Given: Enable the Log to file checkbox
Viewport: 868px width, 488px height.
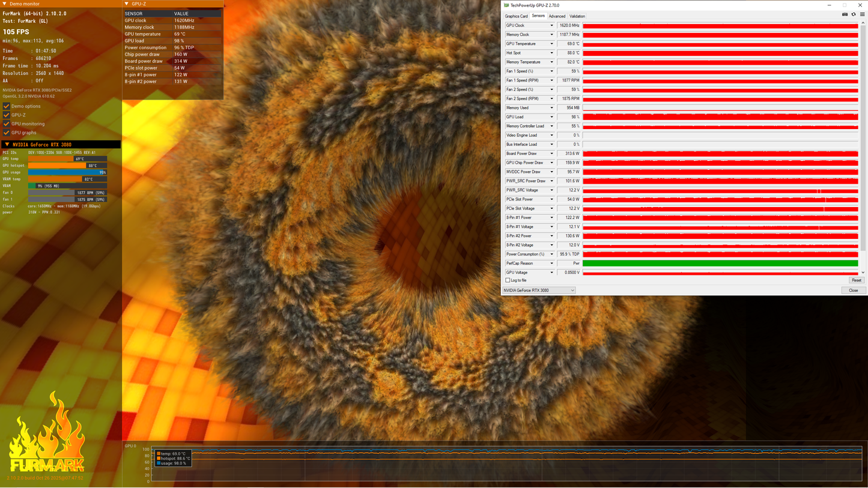Looking at the screenshot, I should pos(508,280).
